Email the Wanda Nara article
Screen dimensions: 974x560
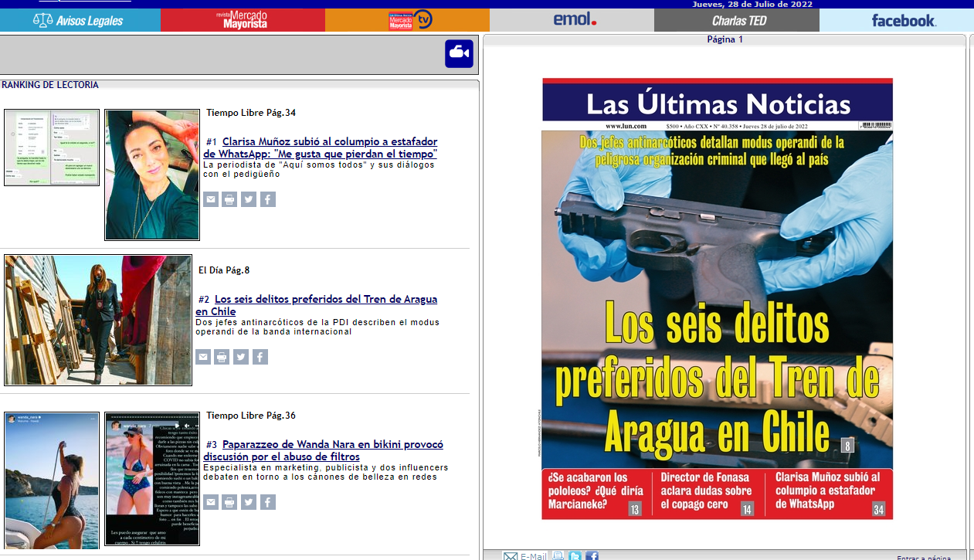[211, 502]
